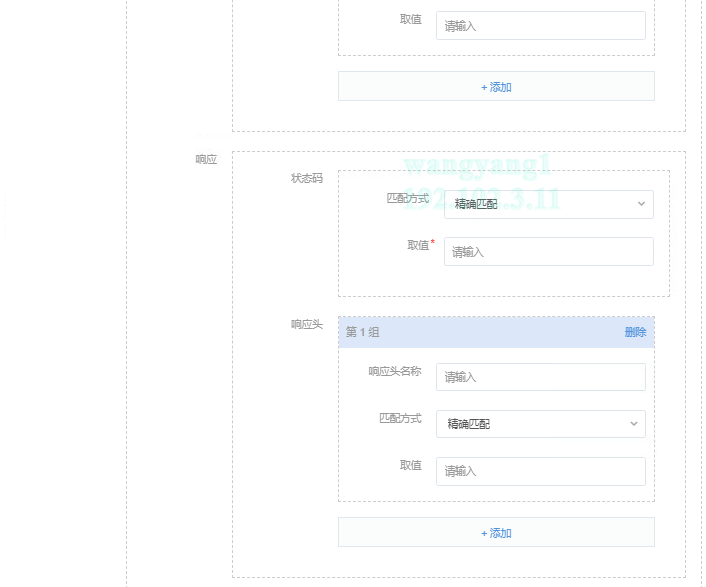Image resolution: width=706 pixels, height=587 pixels.
Task: Click the 响应头 field label
Action: [307, 324]
